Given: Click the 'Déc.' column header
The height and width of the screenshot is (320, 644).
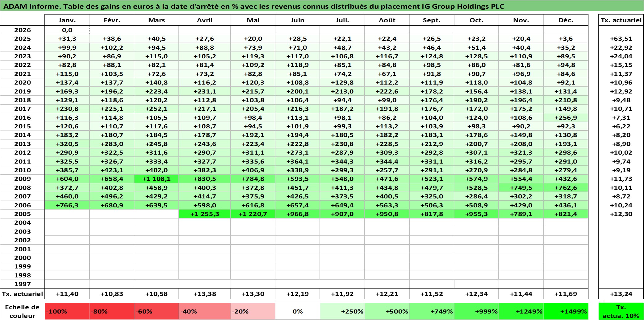Looking at the screenshot, I should [x=566, y=20].
